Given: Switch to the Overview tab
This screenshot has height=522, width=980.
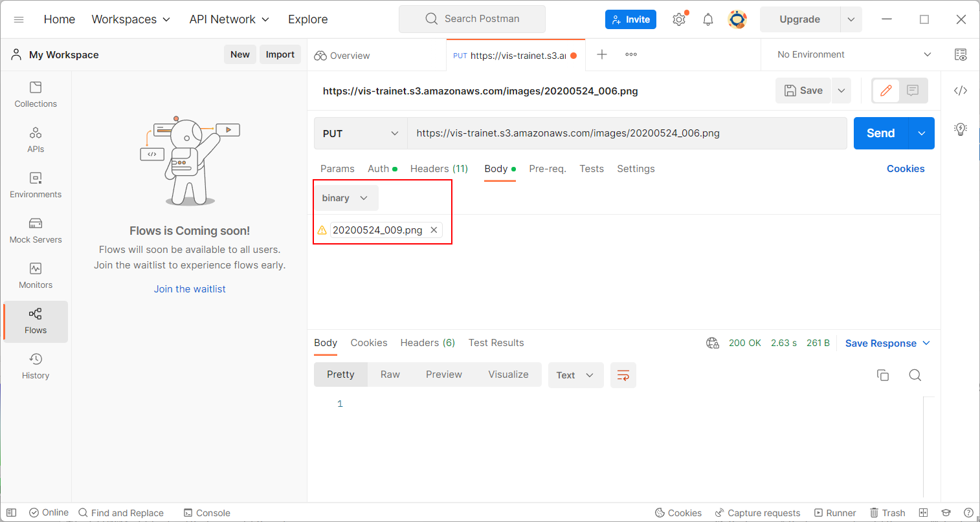Looking at the screenshot, I should 342,56.
